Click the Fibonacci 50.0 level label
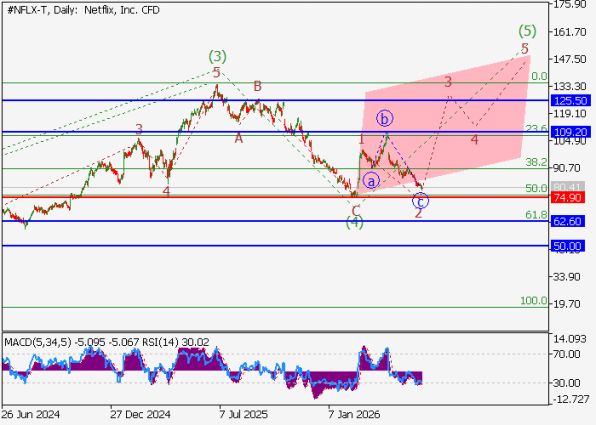 (x=536, y=188)
